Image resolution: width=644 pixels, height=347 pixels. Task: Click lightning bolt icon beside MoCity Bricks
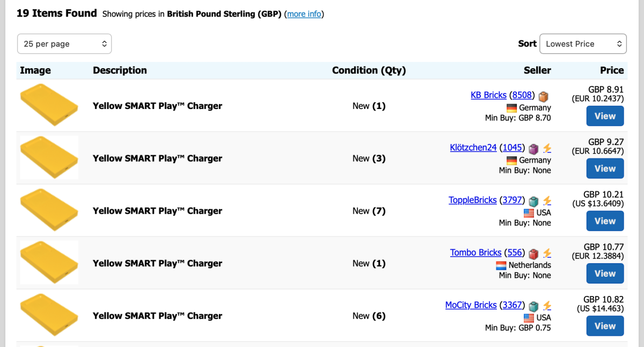click(x=547, y=306)
